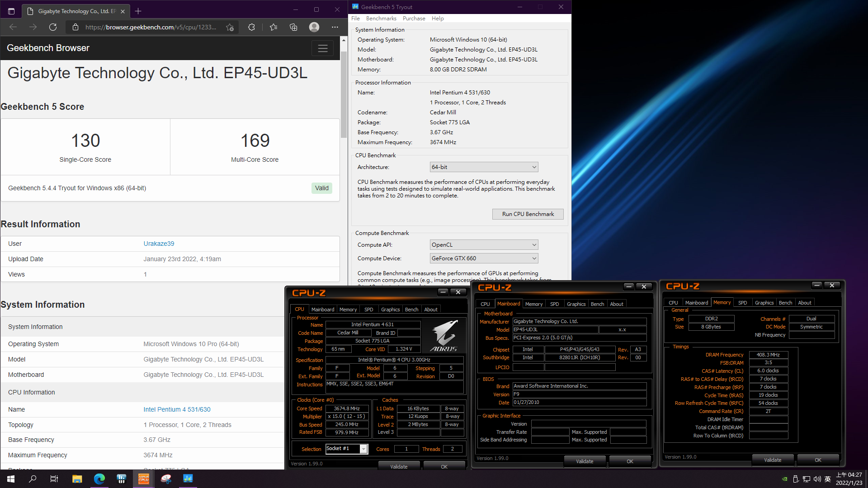Go back in the Edge browser

[x=13, y=27]
